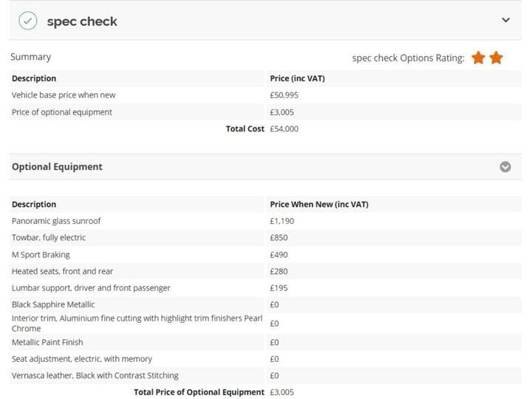532x399 pixels.
Task: Click the spec check heading
Action: point(82,21)
